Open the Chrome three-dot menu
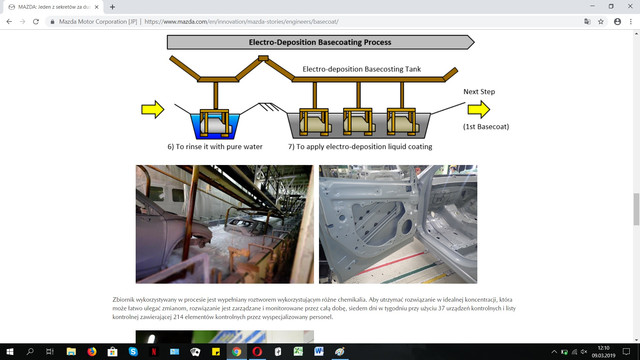This screenshot has width=640, height=360. [x=631, y=22]
